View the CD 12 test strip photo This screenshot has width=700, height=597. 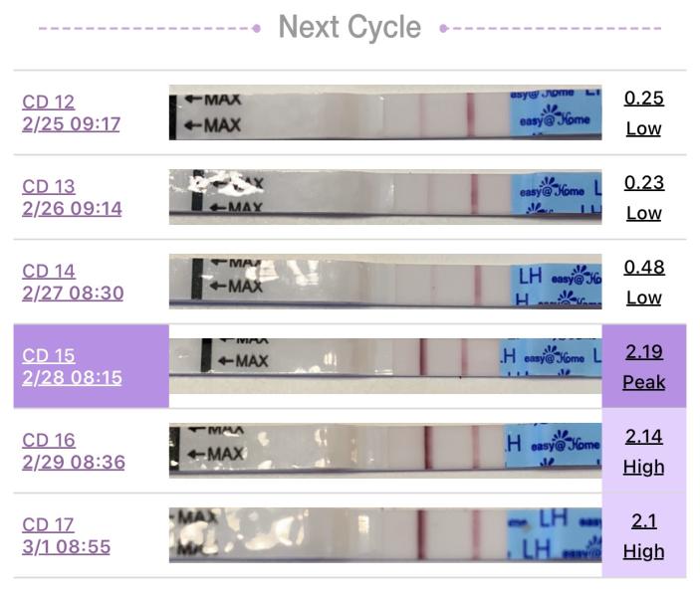[x=385, y=112]
